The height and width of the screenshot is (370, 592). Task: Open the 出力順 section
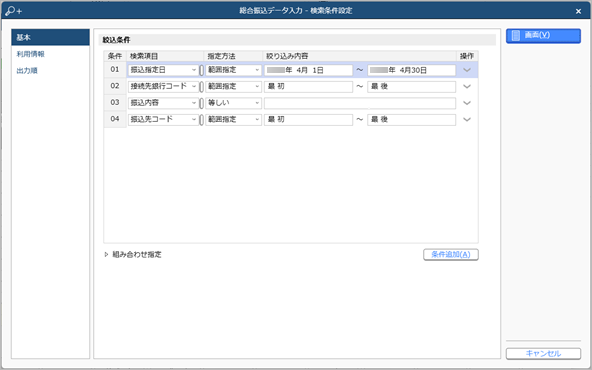point(27,71)
